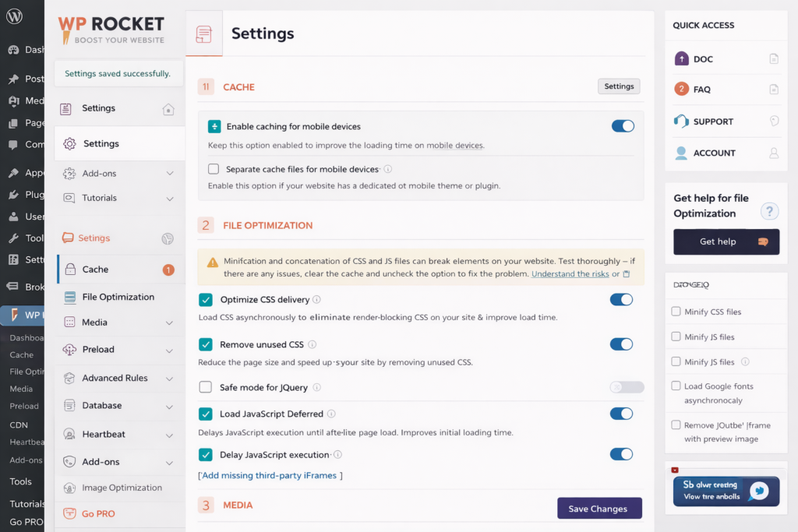Viewport: 798px width, 532px height.
Task: Click the WordPress logo icon
Action: [x=13, y=16]
